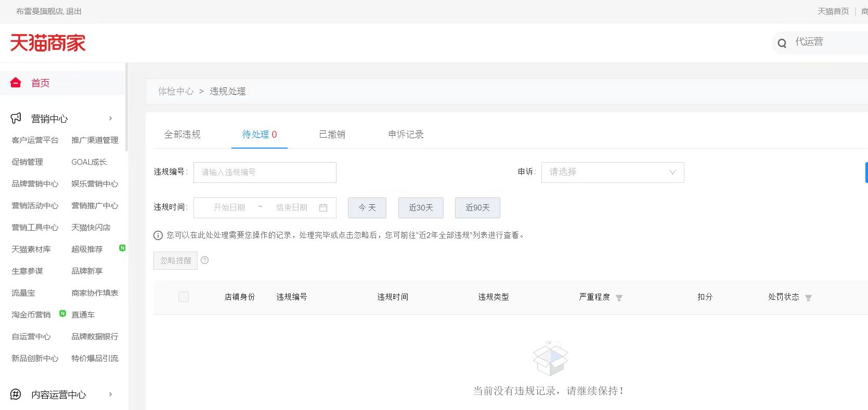This screenshot has width=868, height=410.
Task: Open 客户运营平台 in sidebar
Action: (35, 140)
